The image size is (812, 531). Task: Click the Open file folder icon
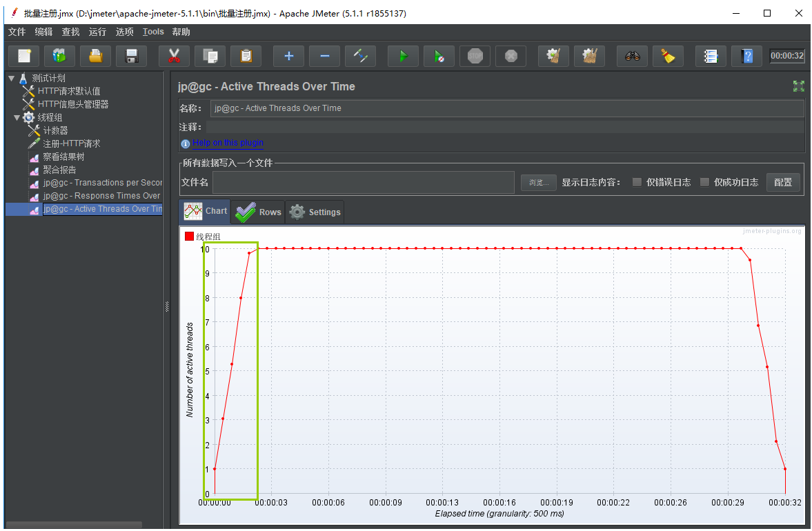96,56
